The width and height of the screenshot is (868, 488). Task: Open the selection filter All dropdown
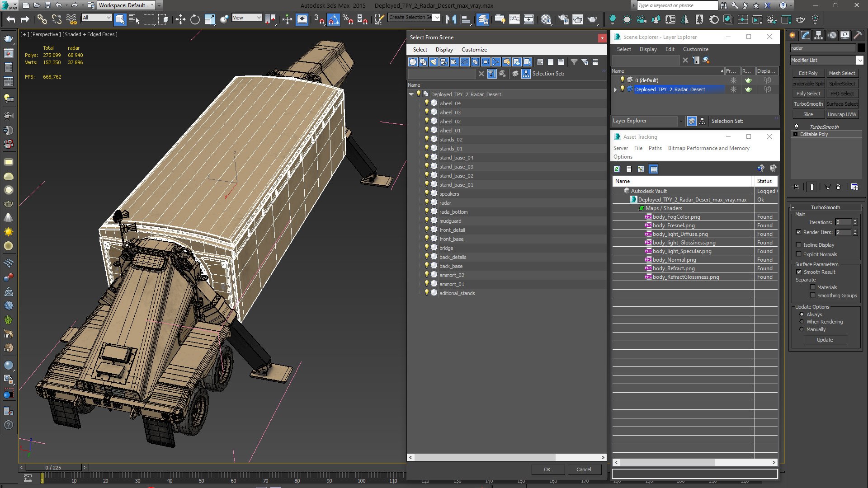click(97, 18)
